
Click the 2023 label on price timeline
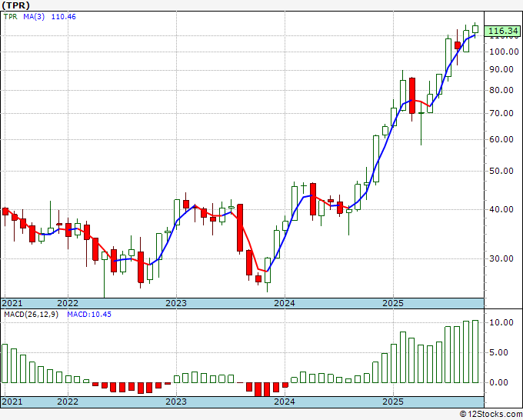click(x=176, y=303)
